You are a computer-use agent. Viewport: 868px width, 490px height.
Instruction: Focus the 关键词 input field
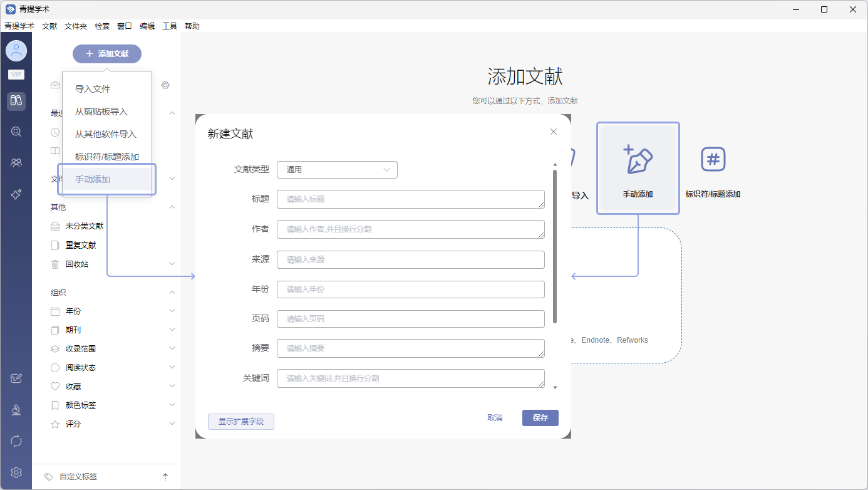pyautogui.click(x=411, y=378)
